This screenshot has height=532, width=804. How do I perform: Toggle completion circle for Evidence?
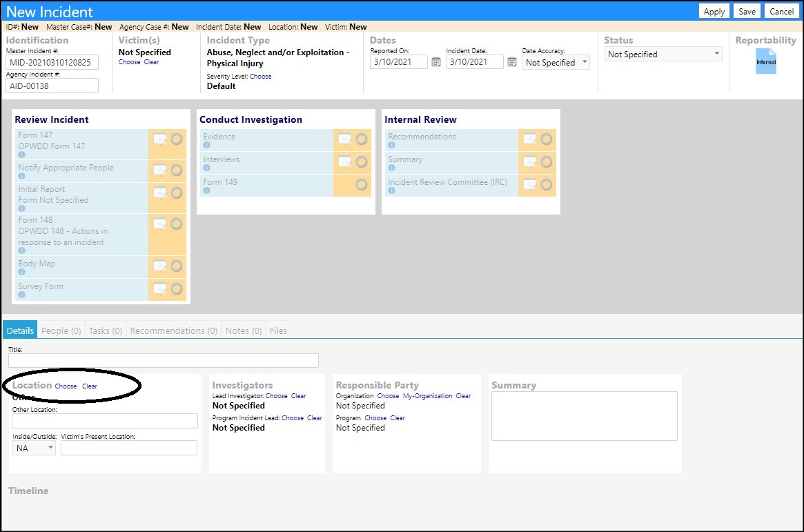(362, 139)
